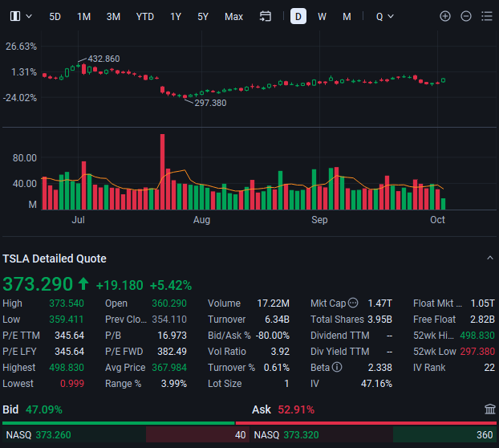
Task: Collapse the TSLA Detailed Quote section
Action: (x=489, y=258)
